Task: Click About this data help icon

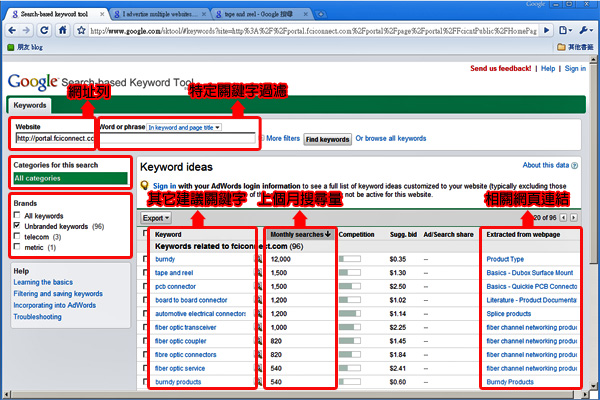Action: 574,165
